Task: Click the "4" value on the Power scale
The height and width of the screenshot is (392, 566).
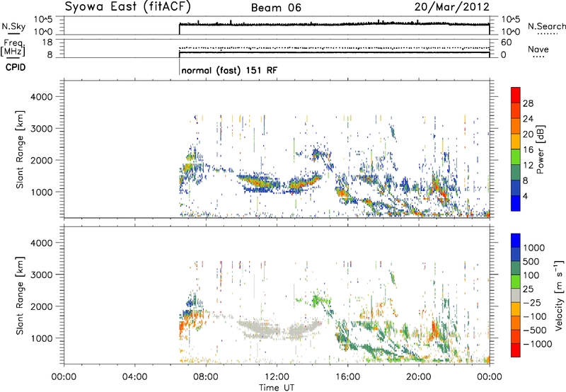Action: tap(525, 196)
